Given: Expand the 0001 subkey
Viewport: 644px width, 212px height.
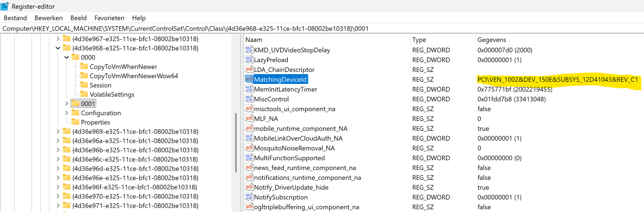Looking at the screenshot, I should click(67, 104).
